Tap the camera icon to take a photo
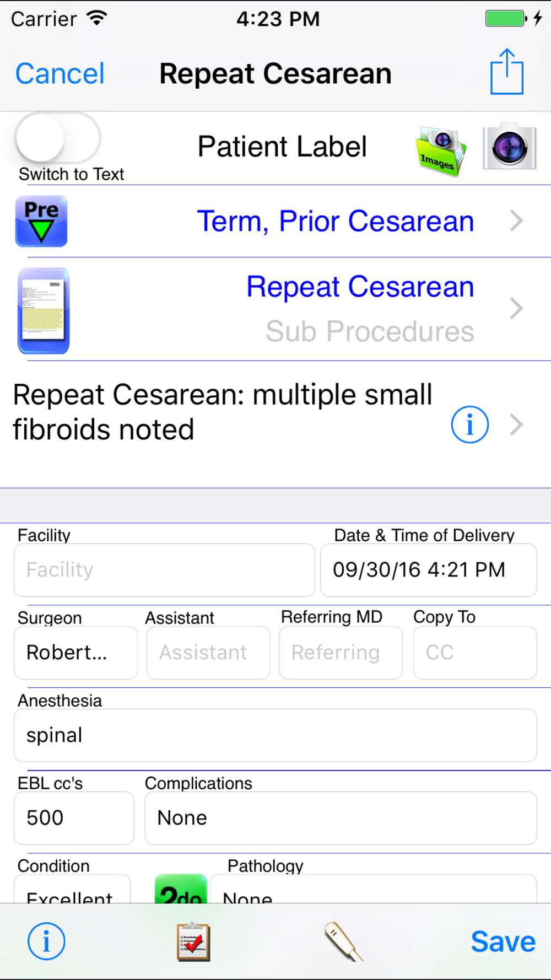Image resolution: width=551 pixels, height=980 pixels. pyautogui.click(x=509, y=148)
